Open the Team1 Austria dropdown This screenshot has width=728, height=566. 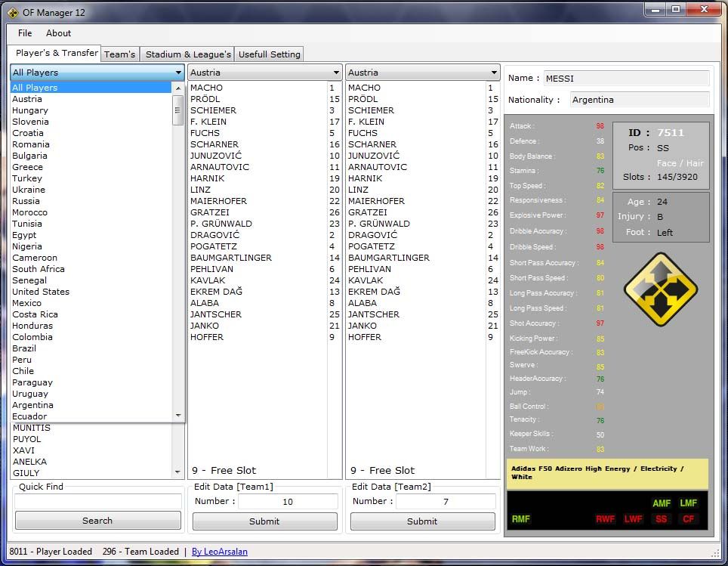click(336, 73)
